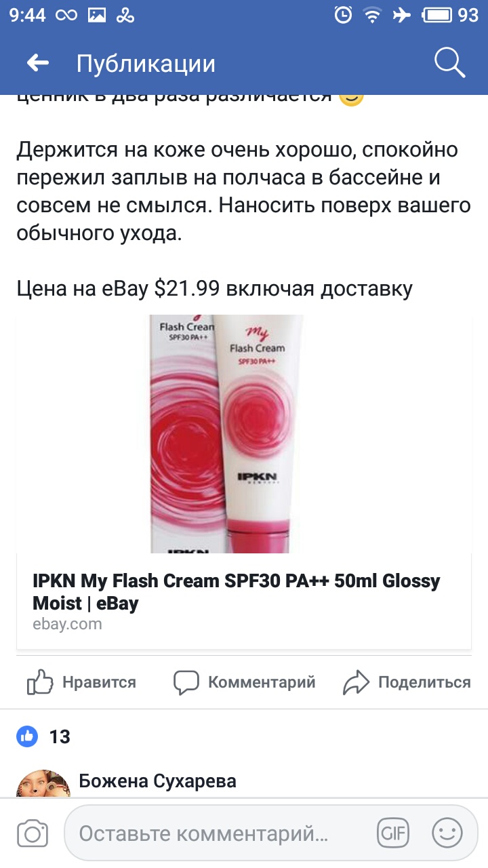The image size is (488, 868).
Task: Tap the comment speech bubble icon
Action: click(186, 682)
